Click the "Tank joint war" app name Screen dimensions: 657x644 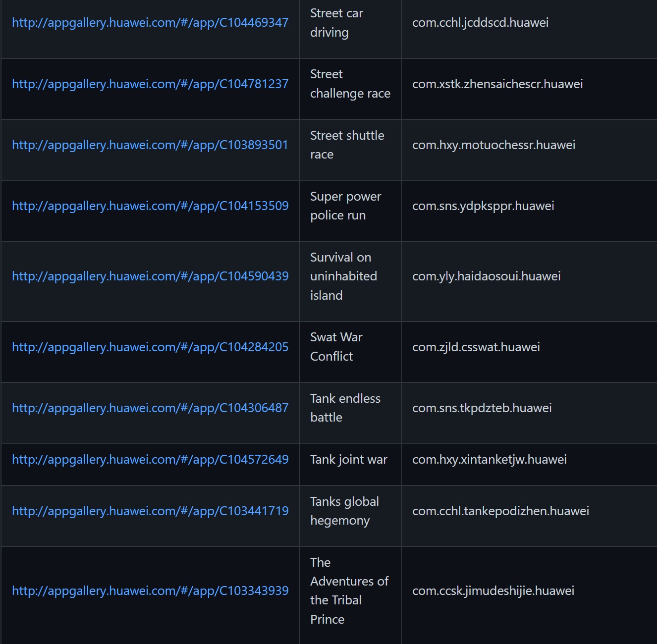coord(349,460)
